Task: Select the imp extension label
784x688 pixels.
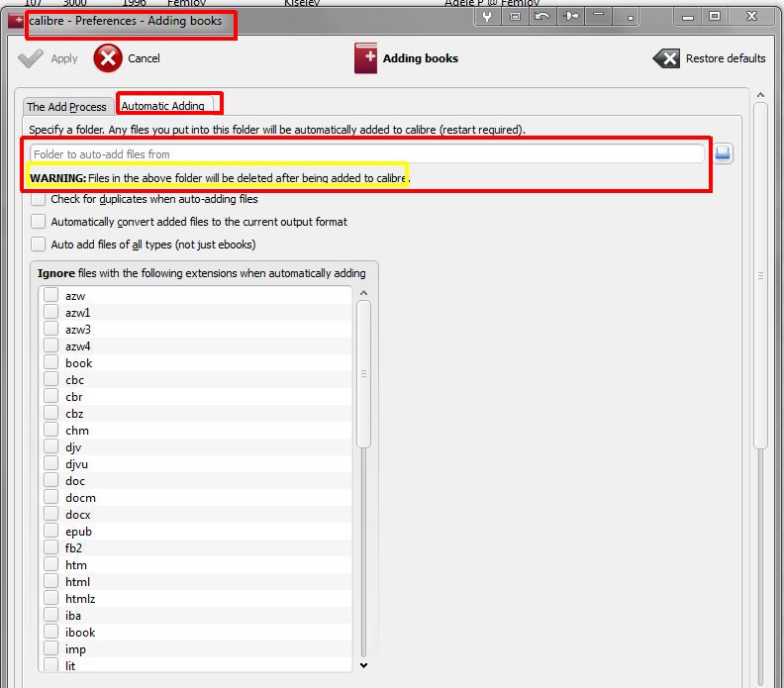Action: click(x=75, y=649)
